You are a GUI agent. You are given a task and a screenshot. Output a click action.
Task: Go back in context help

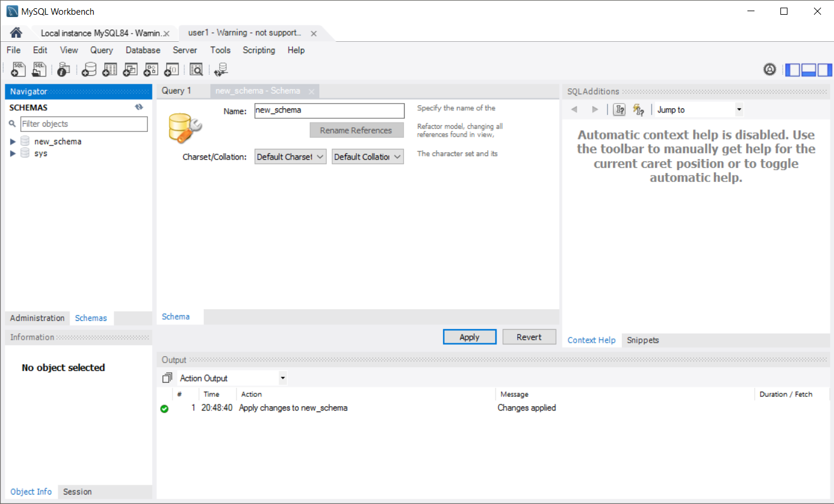pos(574,110)
